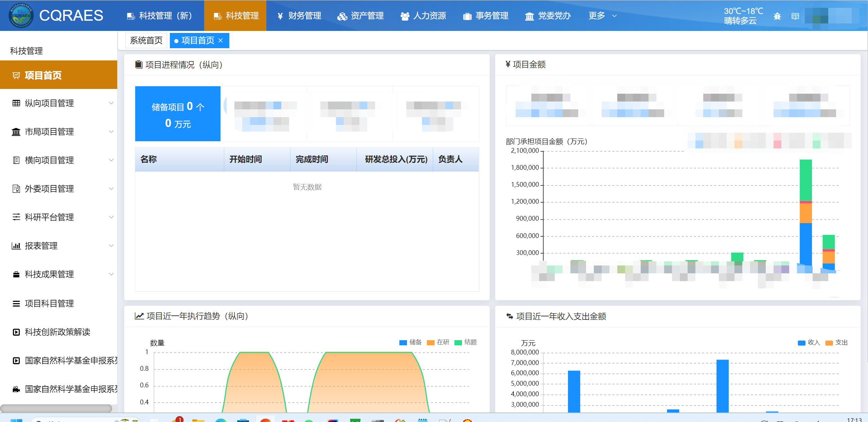Toggle 收入 series in income chart legend

pyautogui.click(x=809, y=343)
